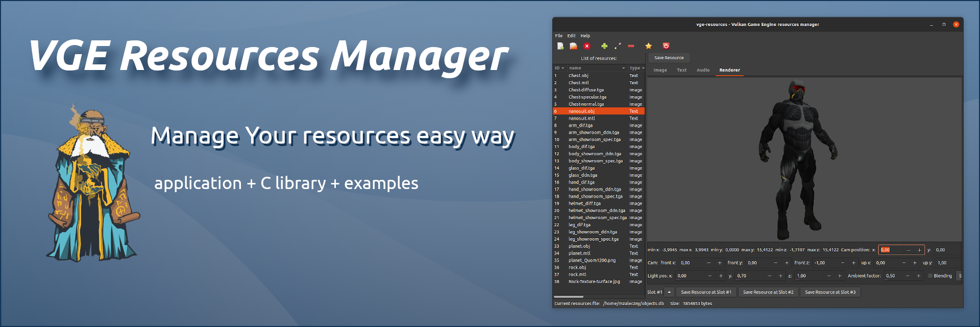Sort list by type column arrow

point(643,68)
